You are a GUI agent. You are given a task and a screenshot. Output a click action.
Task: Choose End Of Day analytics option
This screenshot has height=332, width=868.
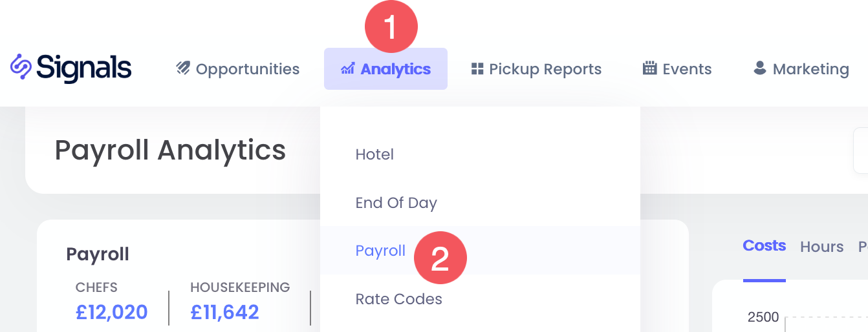tap(396, 203)
